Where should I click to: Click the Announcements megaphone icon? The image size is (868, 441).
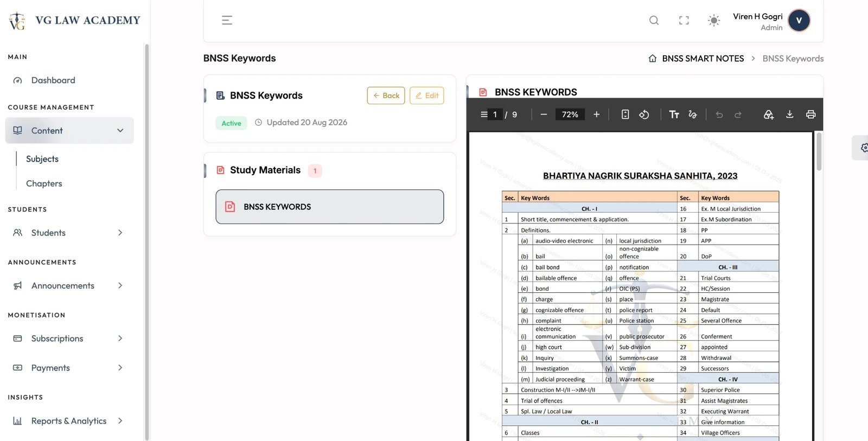point(18,285)
